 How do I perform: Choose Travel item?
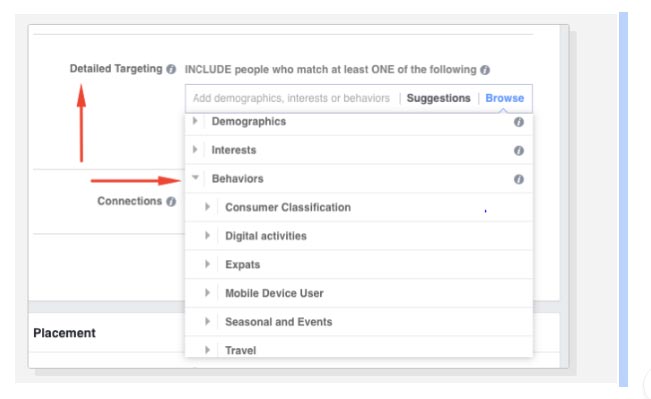240,351
